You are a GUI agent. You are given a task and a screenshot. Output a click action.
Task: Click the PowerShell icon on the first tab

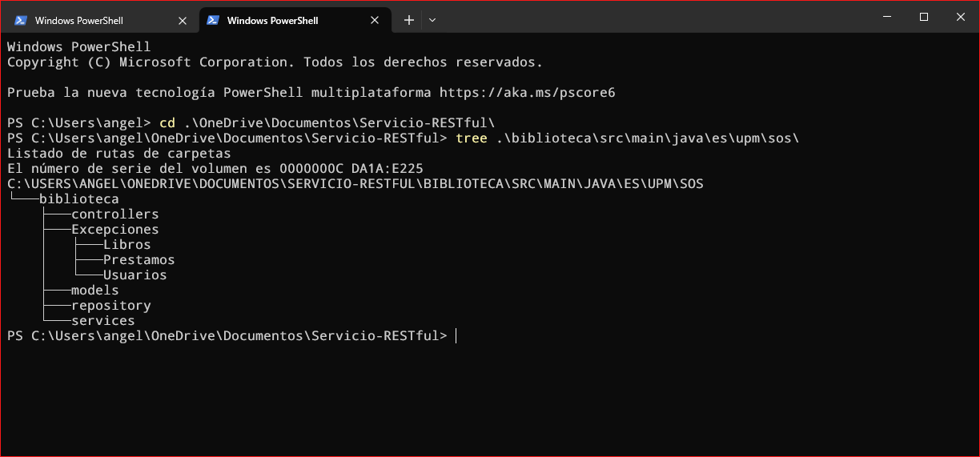pyautogui.click(x=20, y=20)
